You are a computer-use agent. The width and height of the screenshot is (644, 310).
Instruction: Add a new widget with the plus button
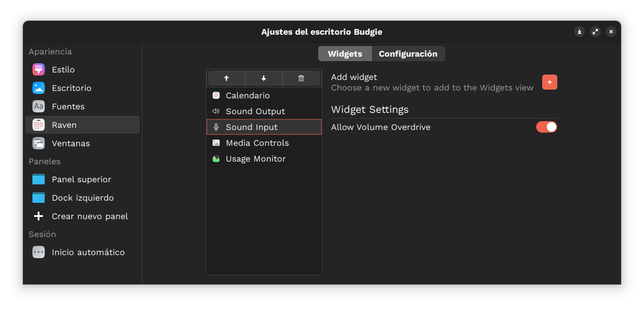tap(549, 82)
